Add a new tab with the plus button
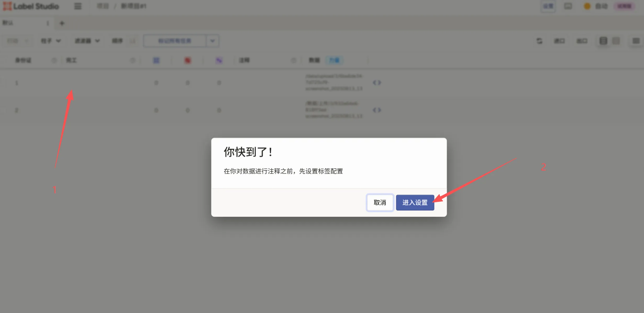Image resolution: width=644 pixels, height=313 pixels. pyautogui.click(x=62, y=23)
